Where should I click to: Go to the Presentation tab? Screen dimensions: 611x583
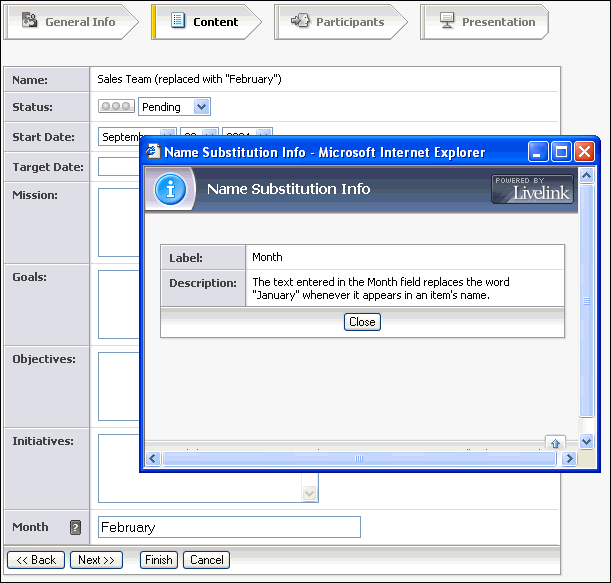tap(487, 21)
